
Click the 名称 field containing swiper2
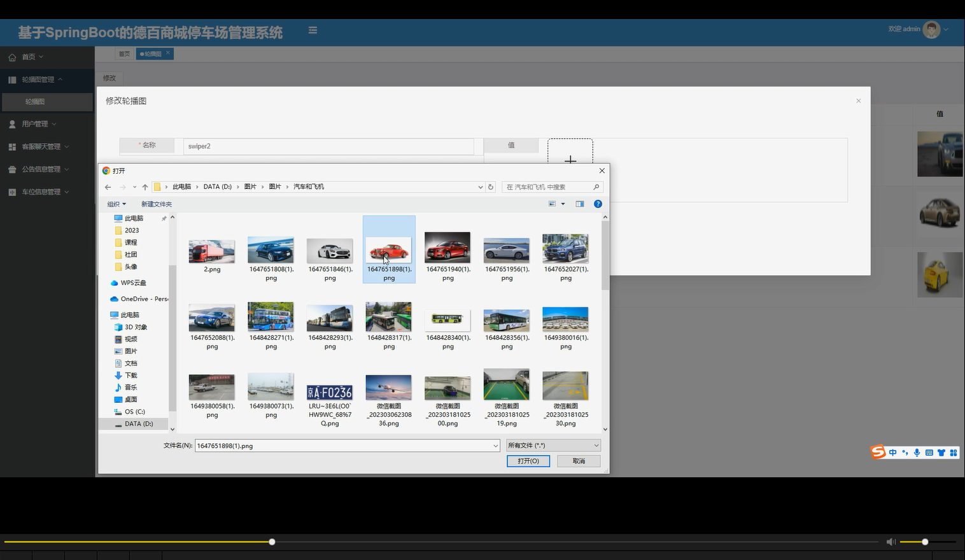[328, 146]
